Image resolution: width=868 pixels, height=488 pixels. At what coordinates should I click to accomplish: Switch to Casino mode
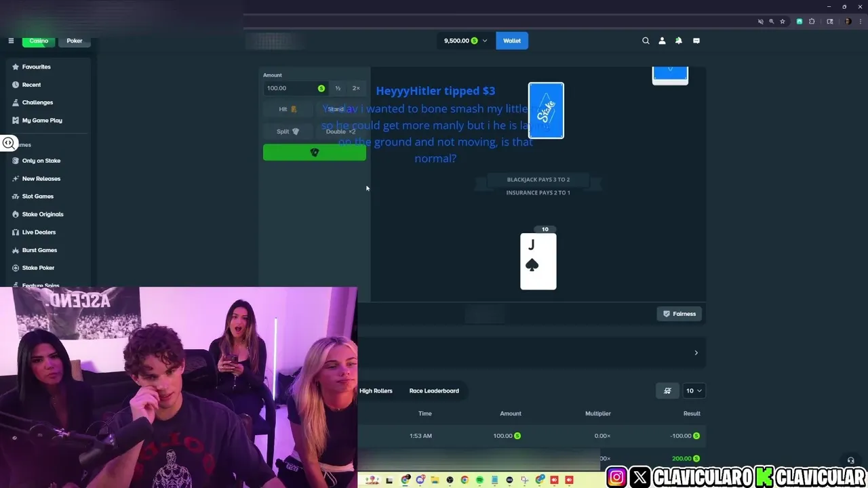[39, 41]
